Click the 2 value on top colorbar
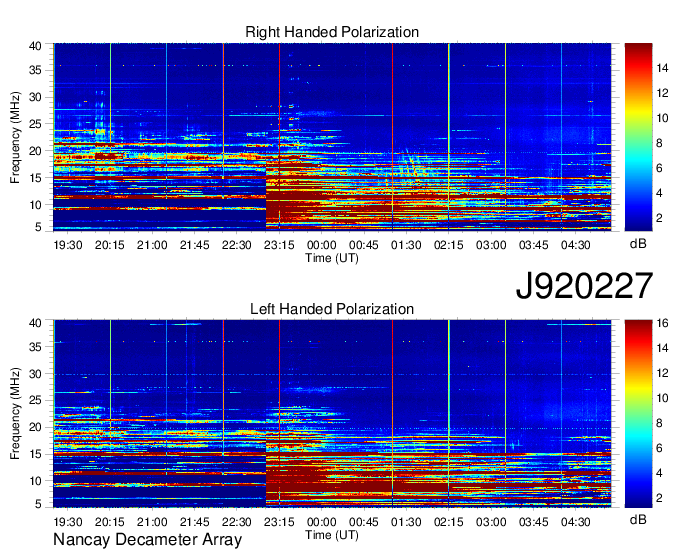Image resolution: width=680 pixels, height=552 pixels. [x=659, y=218]
